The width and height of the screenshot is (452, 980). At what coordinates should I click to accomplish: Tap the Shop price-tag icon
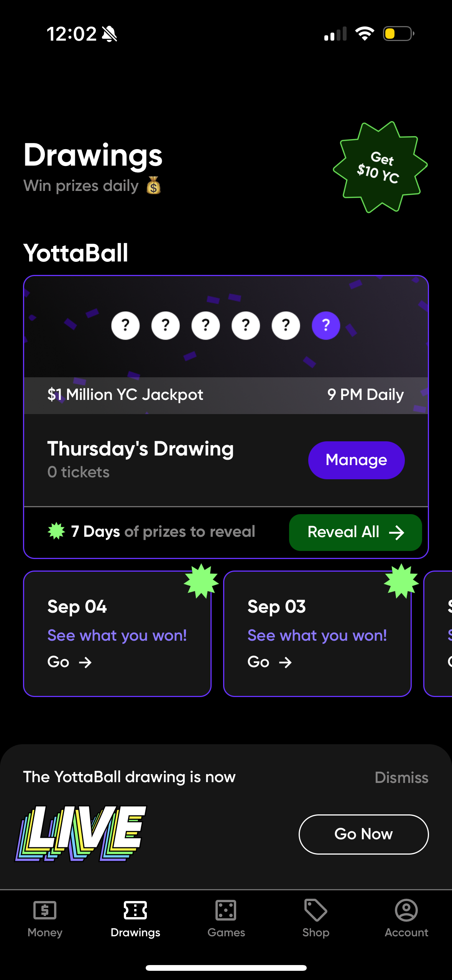click(x=316, y=910)
